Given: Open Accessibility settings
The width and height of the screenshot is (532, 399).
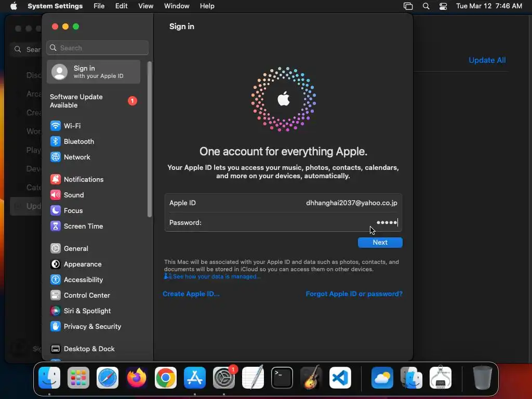Looking at the screenshot, I should [x=76, y=280].
